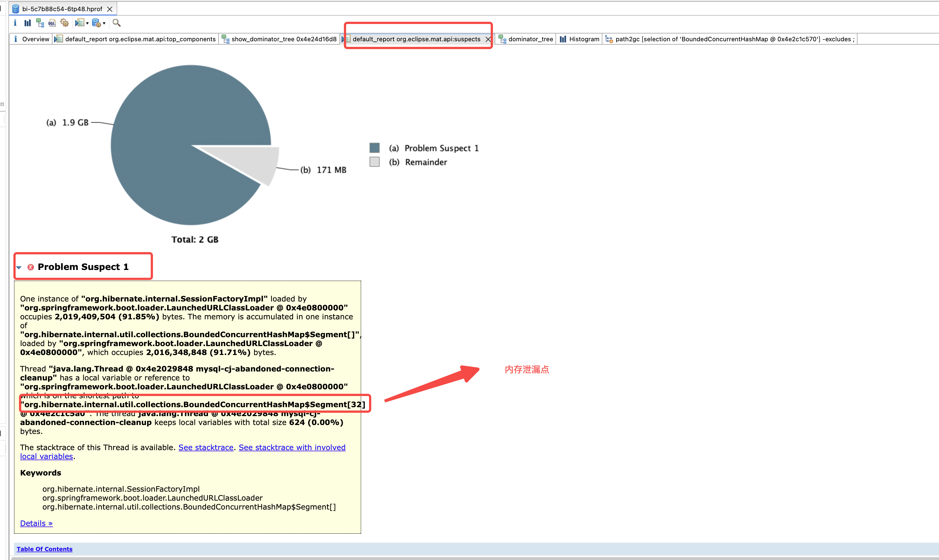Switch to the dominator_tree tab
This screenshot has height=560, width=939.
tap(526, 39)
